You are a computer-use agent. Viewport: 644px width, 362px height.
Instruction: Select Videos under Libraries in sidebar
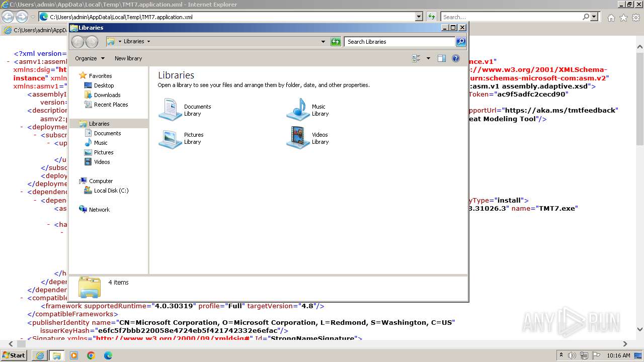[x=102, y=162]
